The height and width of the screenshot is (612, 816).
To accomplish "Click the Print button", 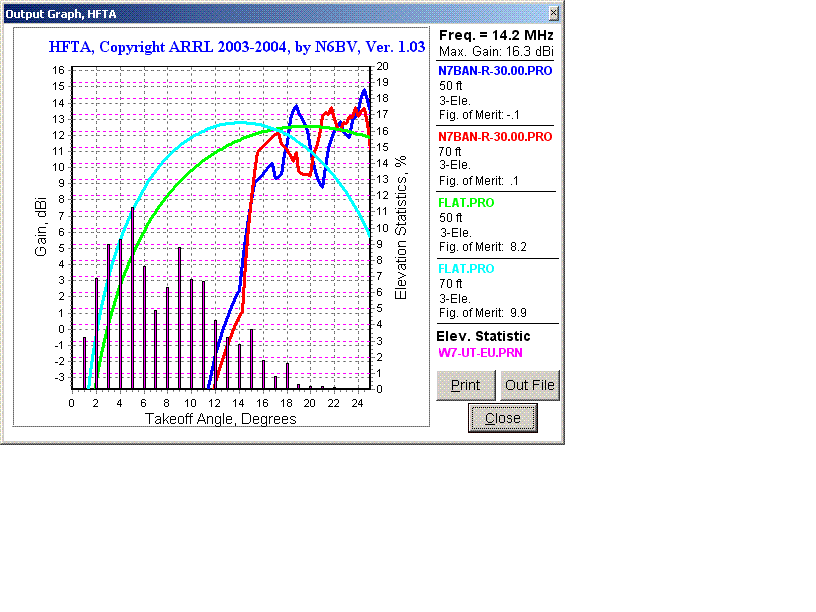I will click(465, 386).
